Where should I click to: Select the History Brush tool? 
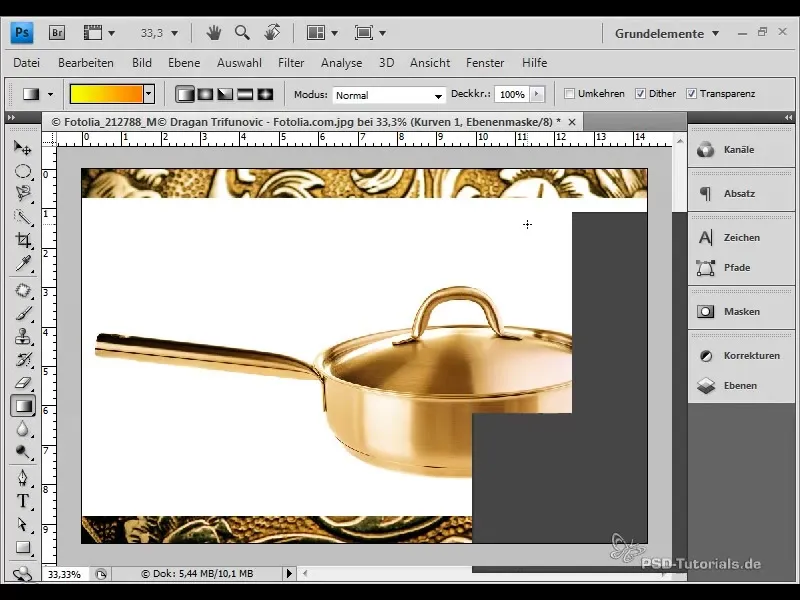point(22,360)
